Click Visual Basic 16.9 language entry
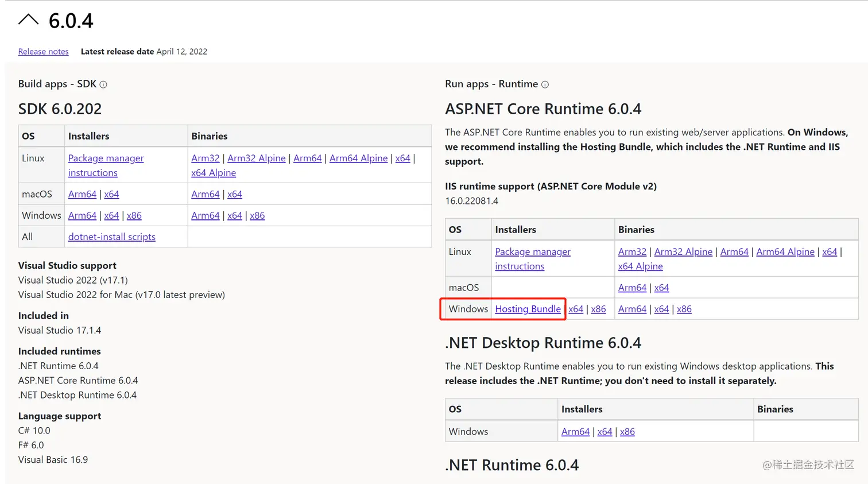This screenshot has width=868, height=484. click(53, 460)
